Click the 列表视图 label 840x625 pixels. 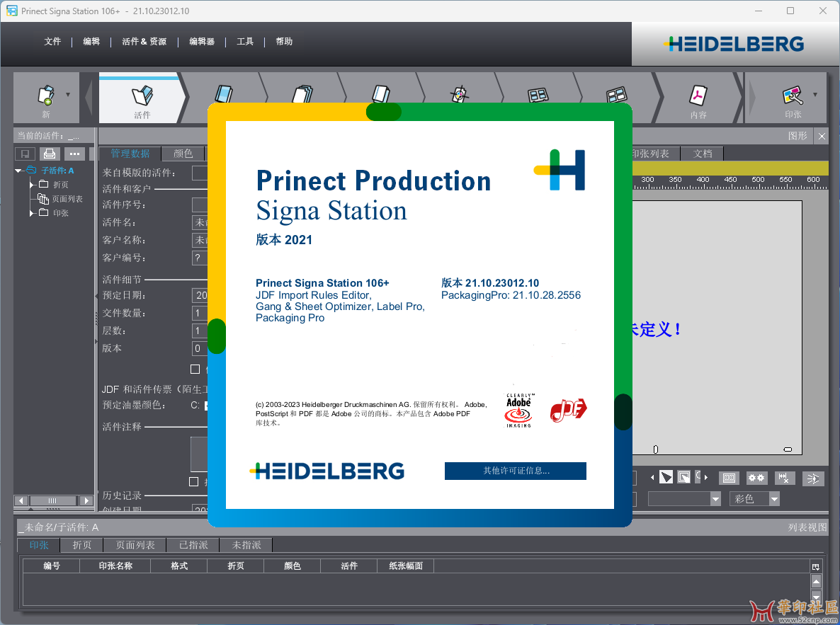pyautogui.click(x=807, y=527)
